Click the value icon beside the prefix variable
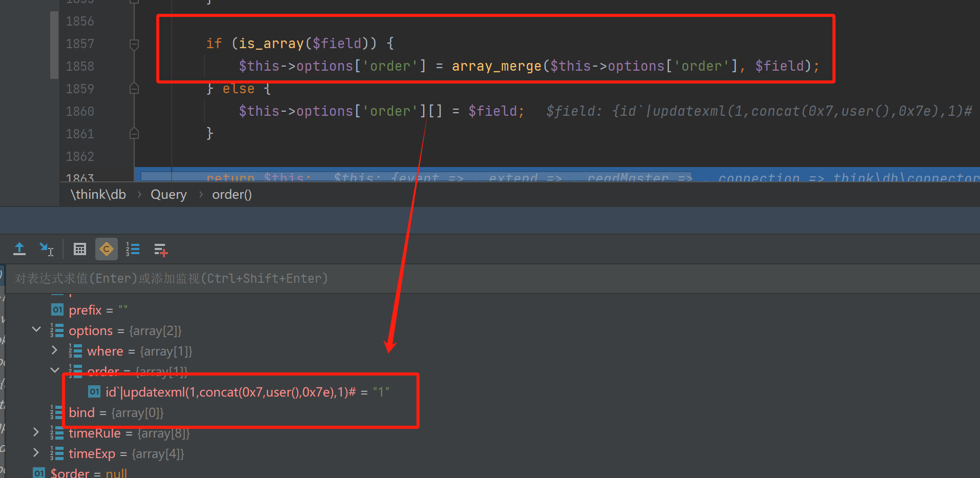The width and height of the screenshot is (980, 478). point(57,310)
